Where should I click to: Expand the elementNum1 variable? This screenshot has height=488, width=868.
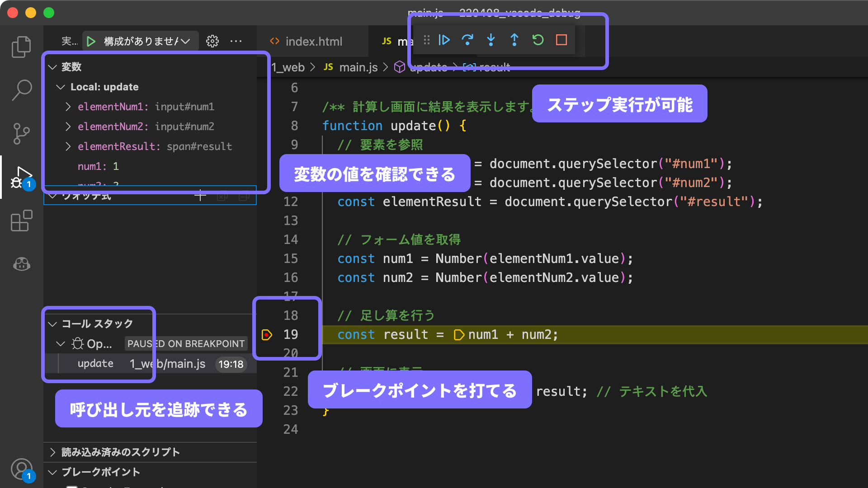68,107
